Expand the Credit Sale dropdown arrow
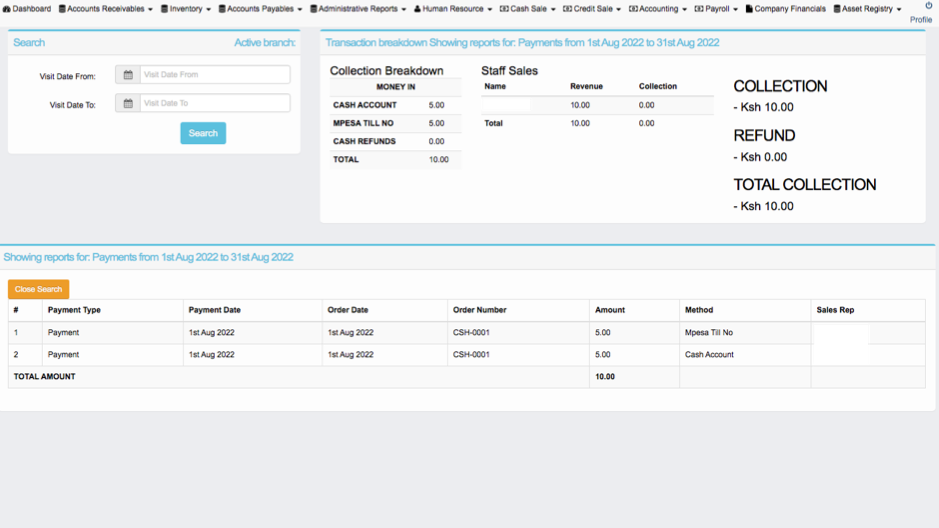 tap(619, 10)
